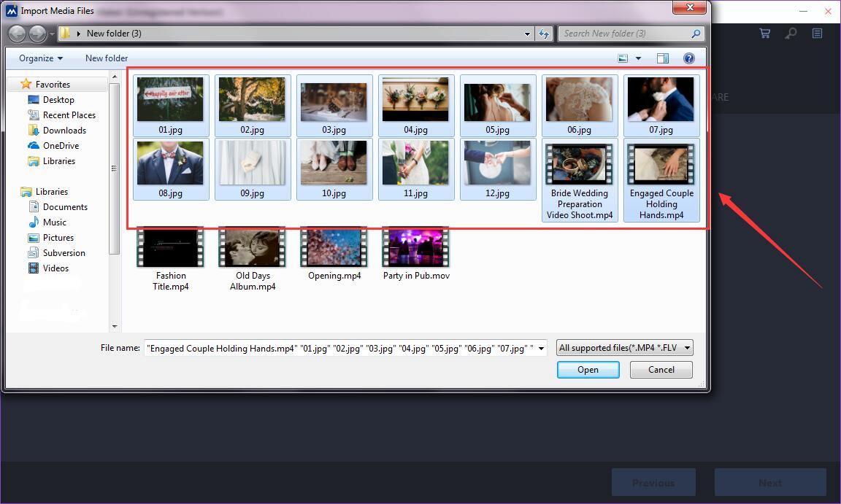This screenshot has height=504, width=841.
Task: Select the 10.jpg thumbnail
Action: (334, 169)
